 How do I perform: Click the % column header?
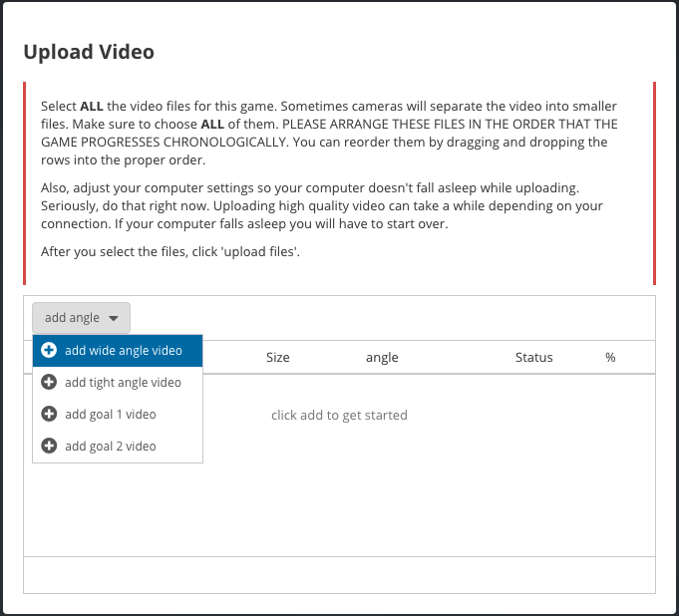tap(610, 358)
